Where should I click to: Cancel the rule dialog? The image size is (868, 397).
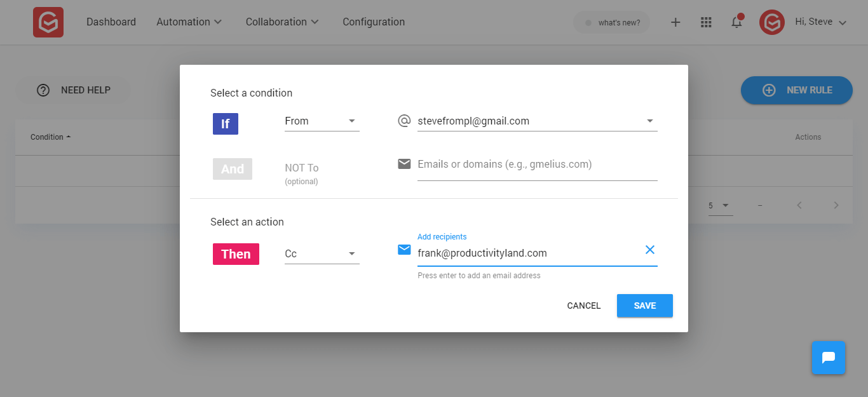[583, 306]
